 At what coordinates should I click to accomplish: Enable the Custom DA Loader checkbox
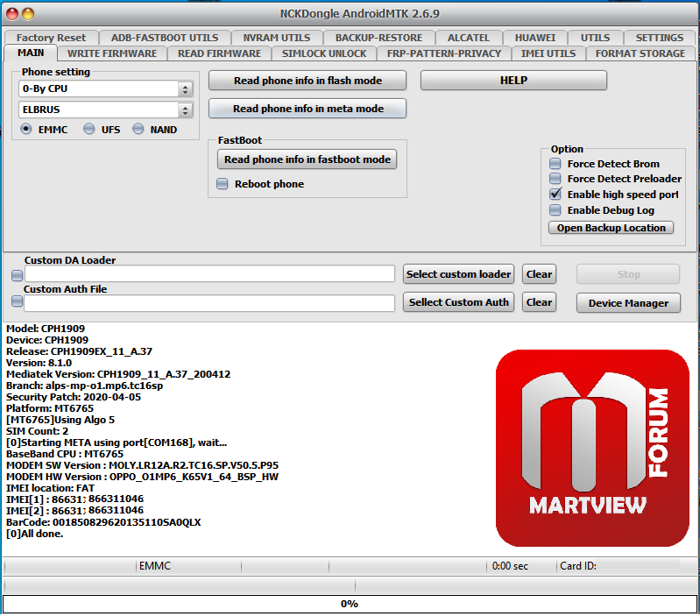(x=17, y=275)
